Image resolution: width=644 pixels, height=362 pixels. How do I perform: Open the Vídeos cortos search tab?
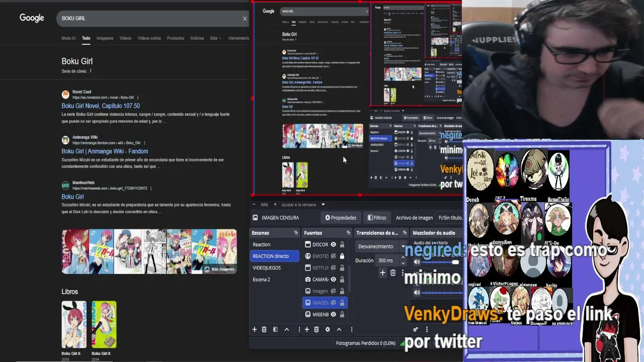149,38
